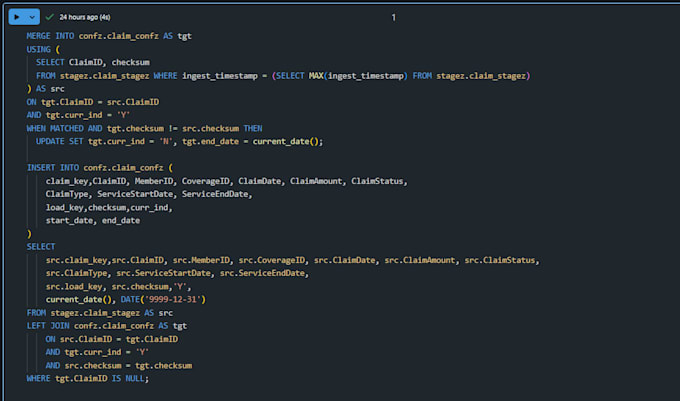Open the run options dropdown chevron
Screen dimensions: 680x401
point(32,17)
